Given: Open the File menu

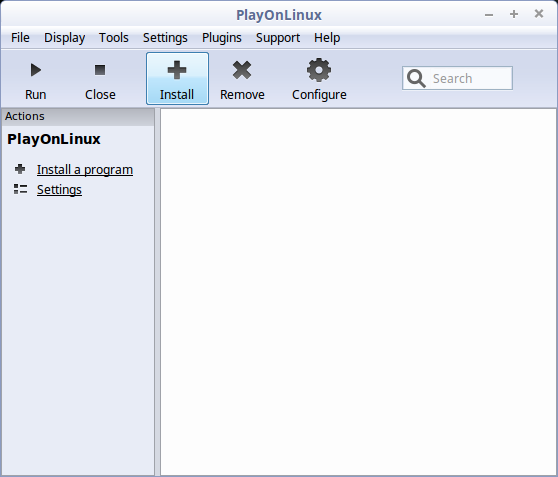Looking at the screenshot, I should click(x=20, y=38).
